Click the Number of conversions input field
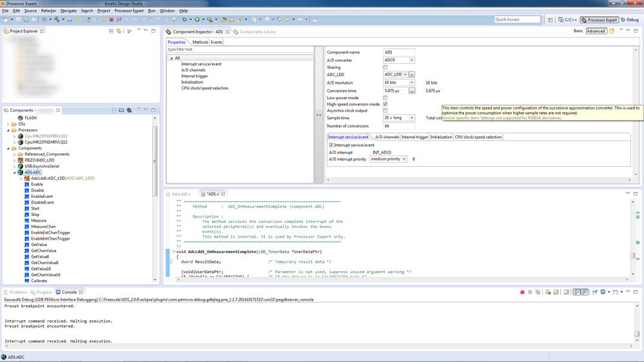 pos(399,126)
